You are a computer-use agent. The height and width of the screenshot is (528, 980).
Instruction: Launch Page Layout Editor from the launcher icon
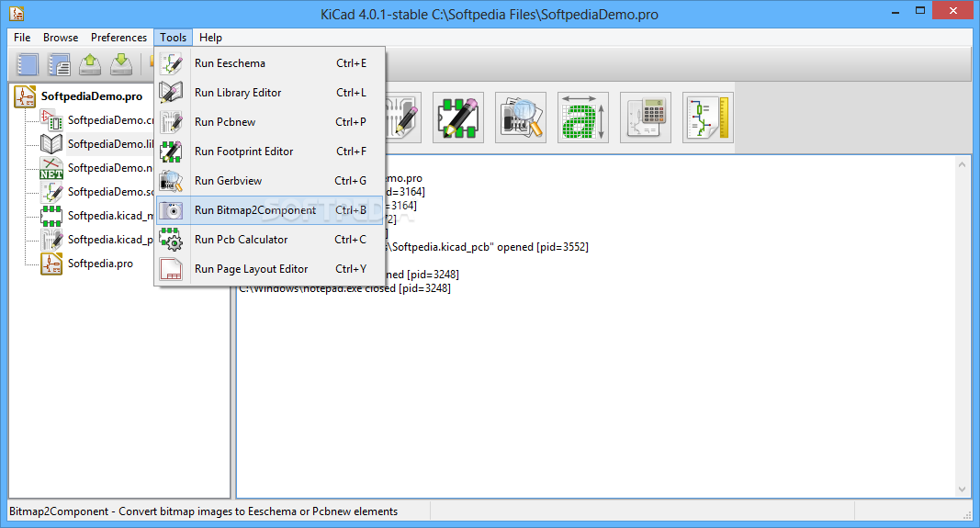point(708,118)
